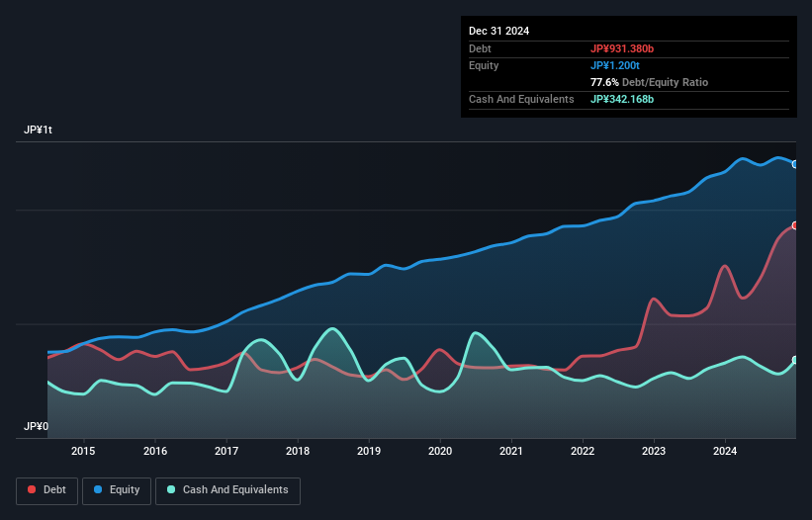Click the 2017 x-axis label
This screenshot has width=812, height=520.
(x=226, y=451)
